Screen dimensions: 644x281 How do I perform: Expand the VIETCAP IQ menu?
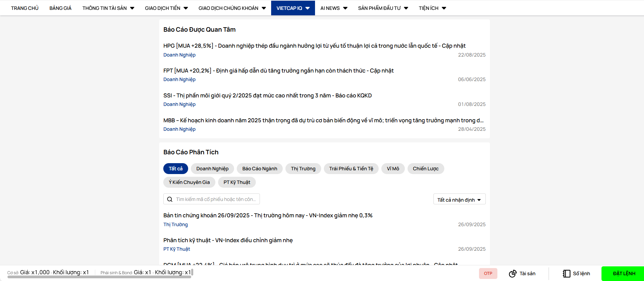tap(293, 8)
